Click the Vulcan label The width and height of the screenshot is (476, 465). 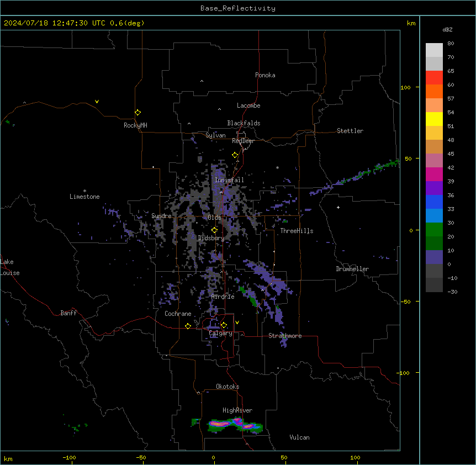point(300,437)
